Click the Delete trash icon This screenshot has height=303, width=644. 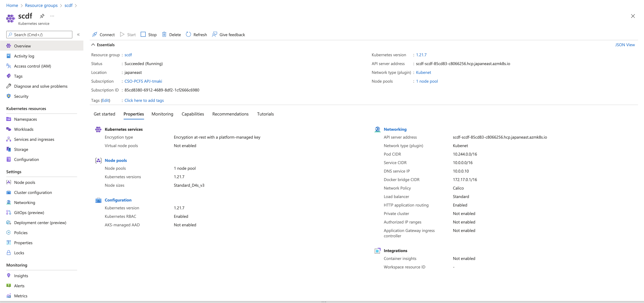pyautogui.click(x=164, y=34)
